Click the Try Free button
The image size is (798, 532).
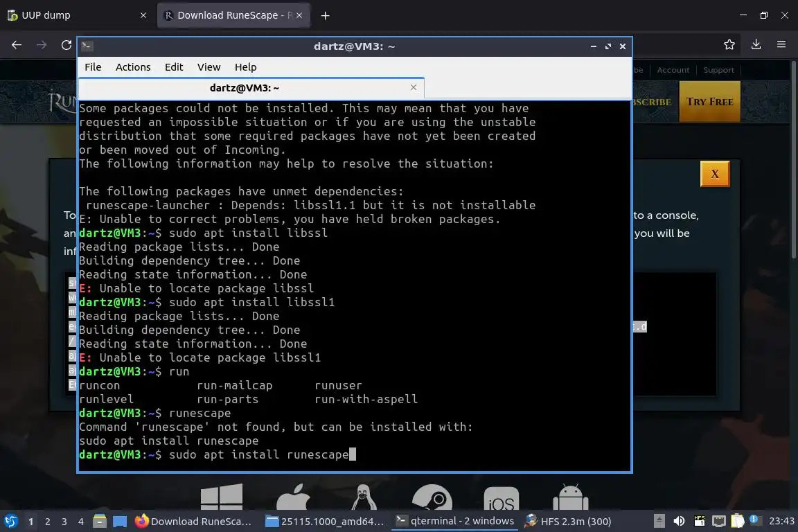click(709, 101)
